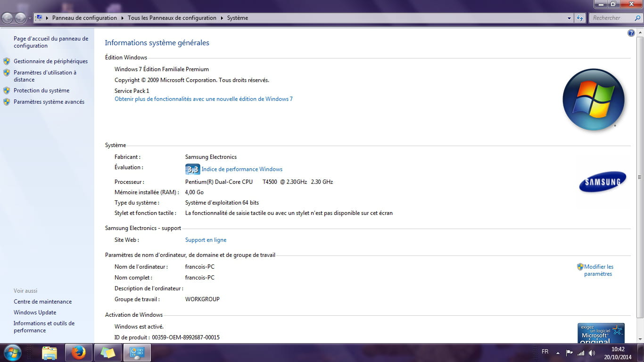Click Obtenir plus de fonctionnalités avec une nouvelle édition
Viewport: 644px width, 362px height.
pyautogui.click(x=204, y=99)
